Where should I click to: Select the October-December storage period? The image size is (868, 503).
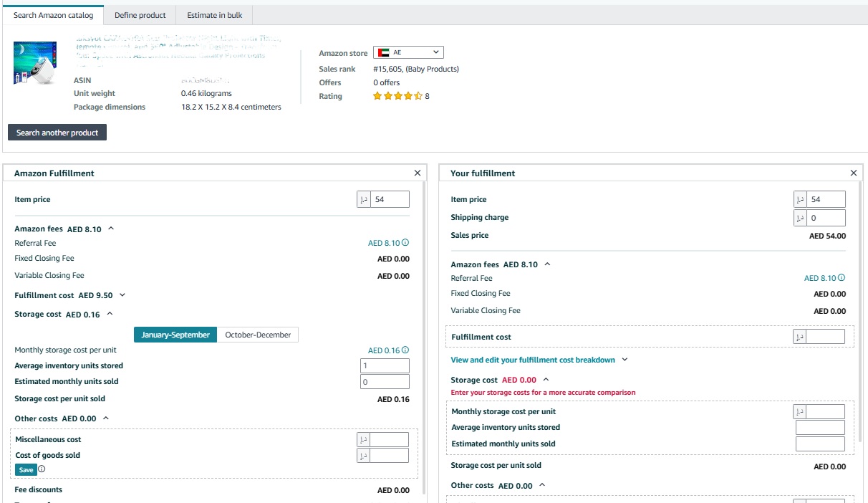(258, 335)
